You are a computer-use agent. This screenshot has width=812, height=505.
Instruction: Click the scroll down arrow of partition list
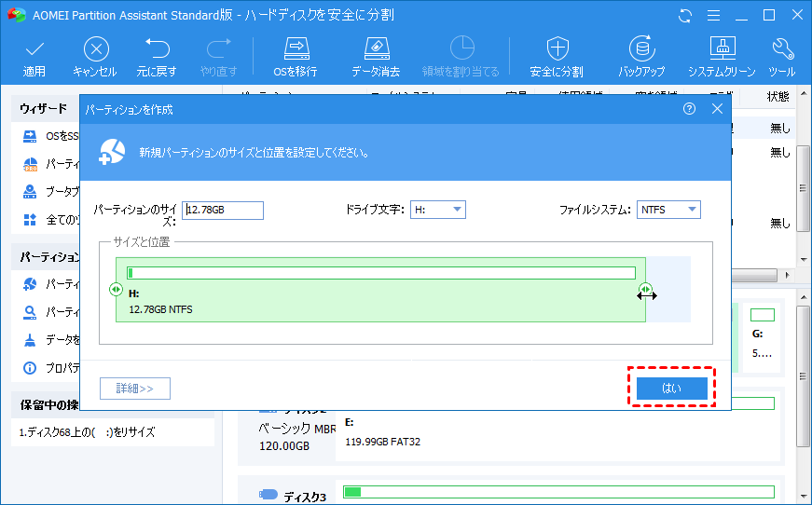coord(804,259)
